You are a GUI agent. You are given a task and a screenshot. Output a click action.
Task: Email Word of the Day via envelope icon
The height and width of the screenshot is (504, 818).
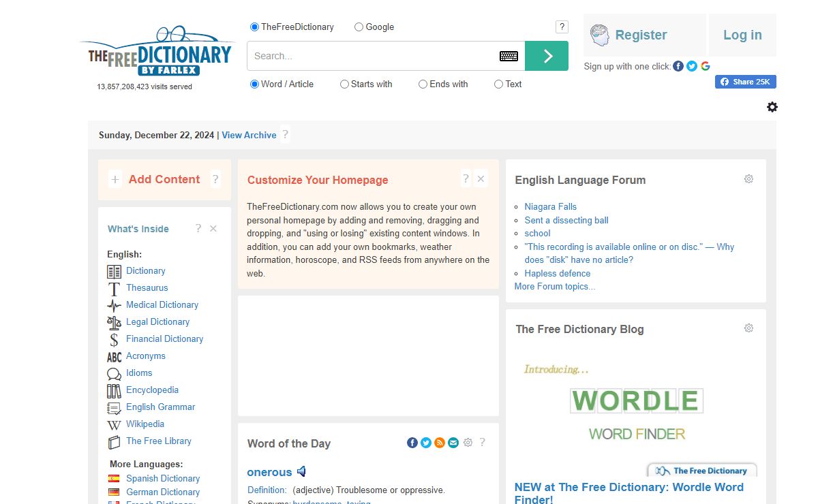coord(453,443)
